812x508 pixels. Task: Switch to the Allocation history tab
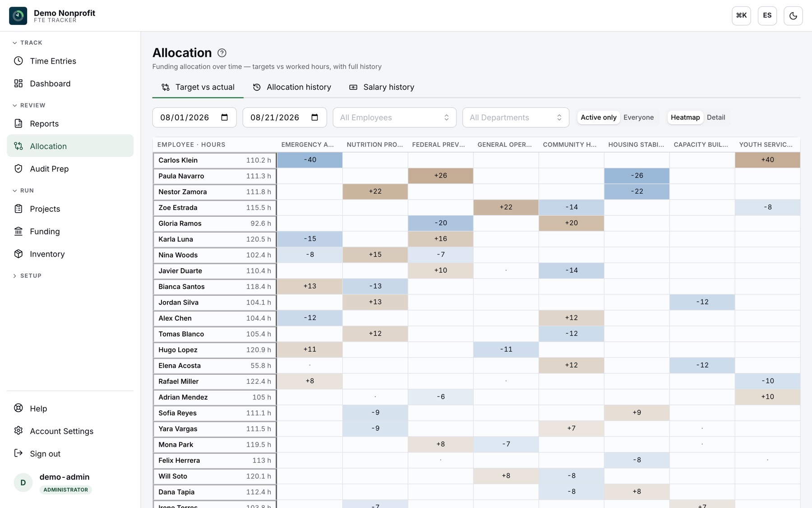click(x=292, y=87)
